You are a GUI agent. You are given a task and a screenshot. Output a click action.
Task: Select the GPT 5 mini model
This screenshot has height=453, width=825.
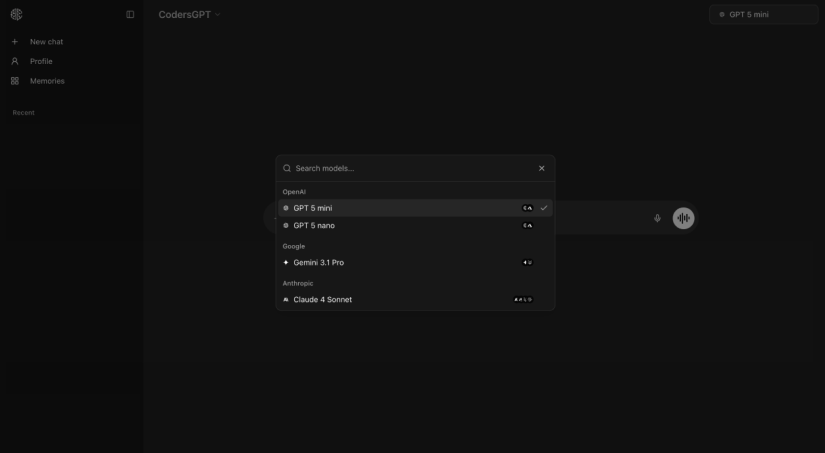tap(415, 208)
